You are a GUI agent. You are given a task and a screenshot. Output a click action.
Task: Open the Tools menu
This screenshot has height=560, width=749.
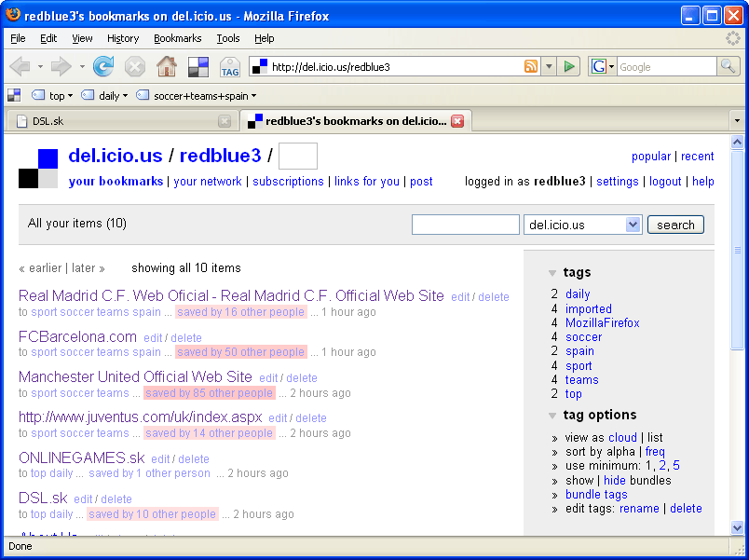click(228, 38)
